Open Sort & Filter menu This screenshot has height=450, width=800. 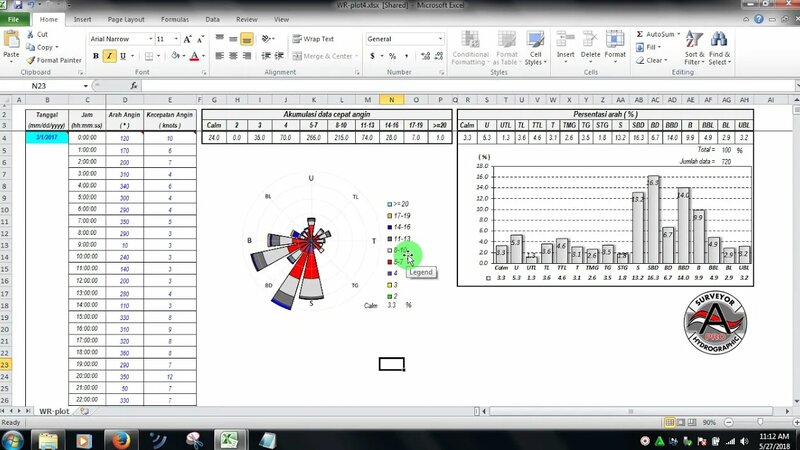[x=694, y=47]
